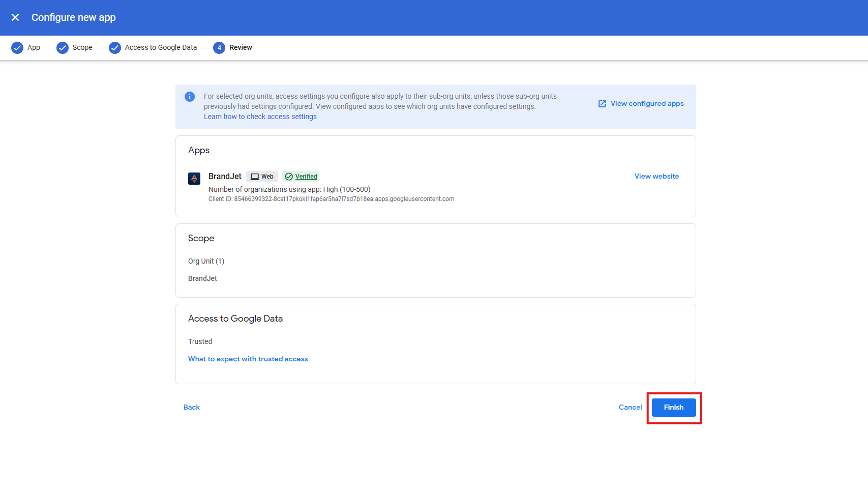Click BrandJet org unit under Scope
This screenshot has height=489, width=868.
(202, 278)
